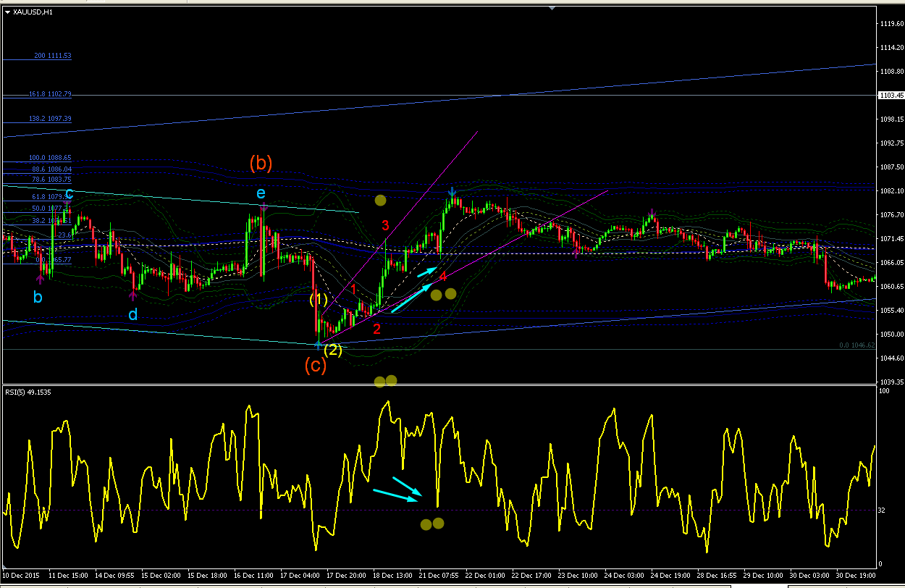Click the 16 Dec 11:00 time axis label
Screen dimensions: 905x588
pyautogui.click(x=254, y=575)
